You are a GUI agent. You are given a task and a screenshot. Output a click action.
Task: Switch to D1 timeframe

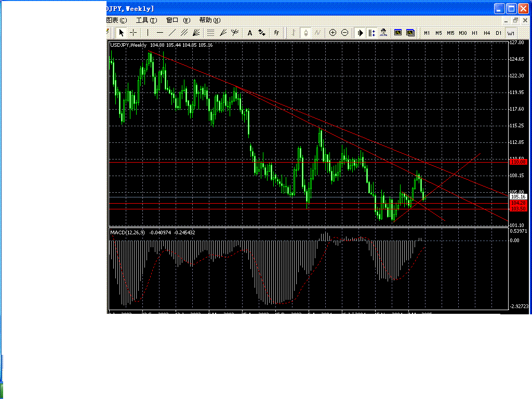498,33
